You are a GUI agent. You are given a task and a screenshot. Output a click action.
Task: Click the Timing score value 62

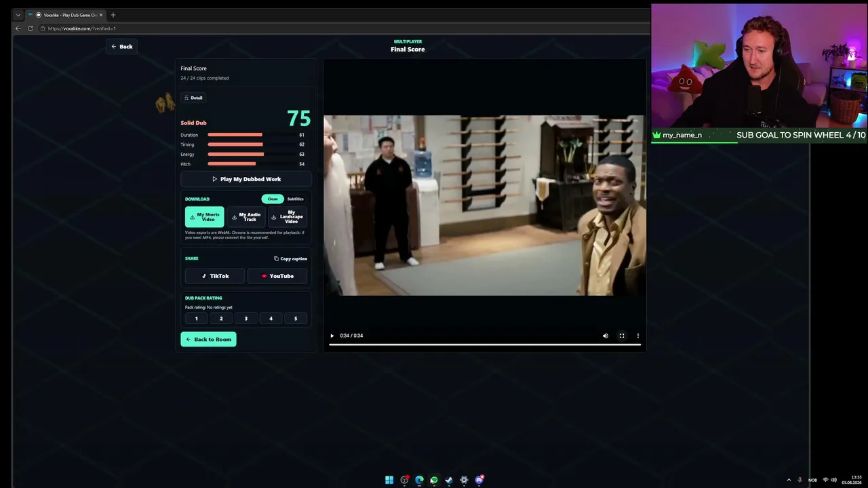click(302, 144)
